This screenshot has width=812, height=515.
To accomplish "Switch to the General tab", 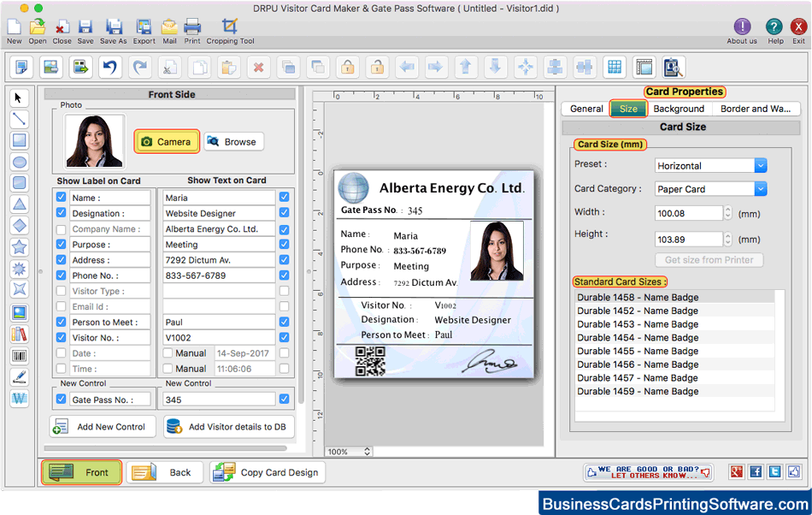I will [586, 109].
